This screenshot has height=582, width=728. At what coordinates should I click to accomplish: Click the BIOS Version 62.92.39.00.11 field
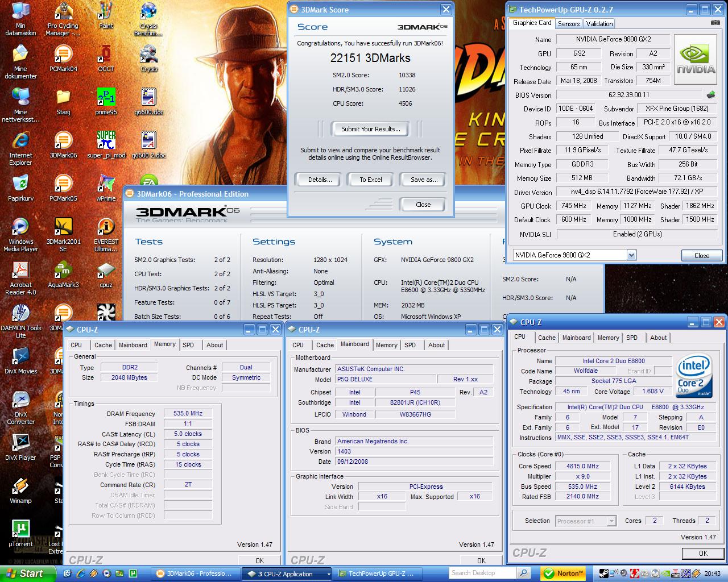tap(628, 95)
